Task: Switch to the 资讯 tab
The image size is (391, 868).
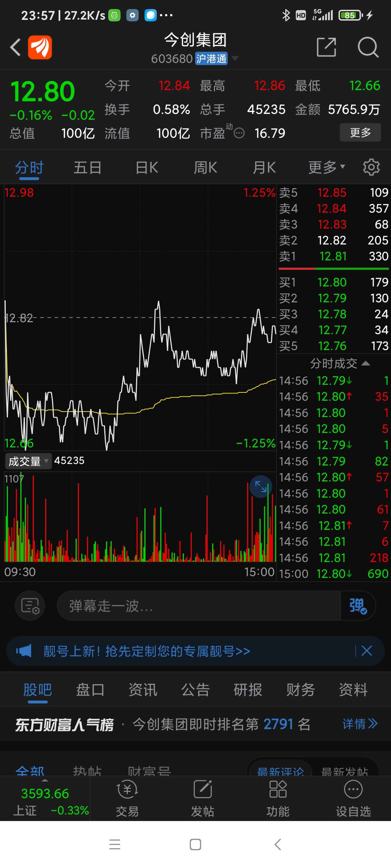Action: [143, 690]
